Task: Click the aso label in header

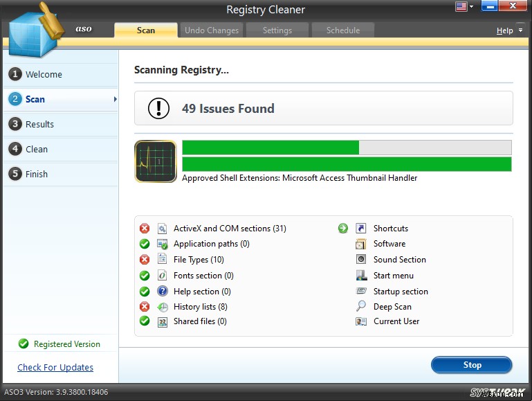Action: 84,29
